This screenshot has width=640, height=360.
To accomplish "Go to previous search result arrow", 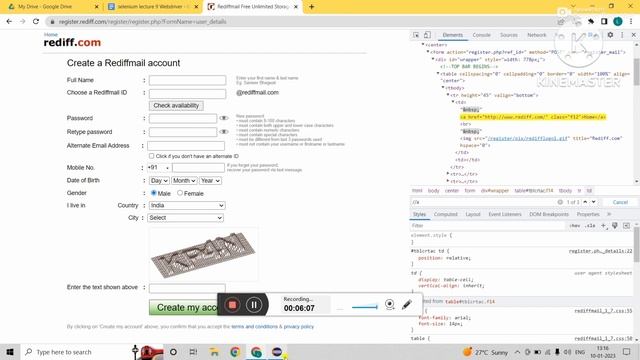I will point(585,202).
